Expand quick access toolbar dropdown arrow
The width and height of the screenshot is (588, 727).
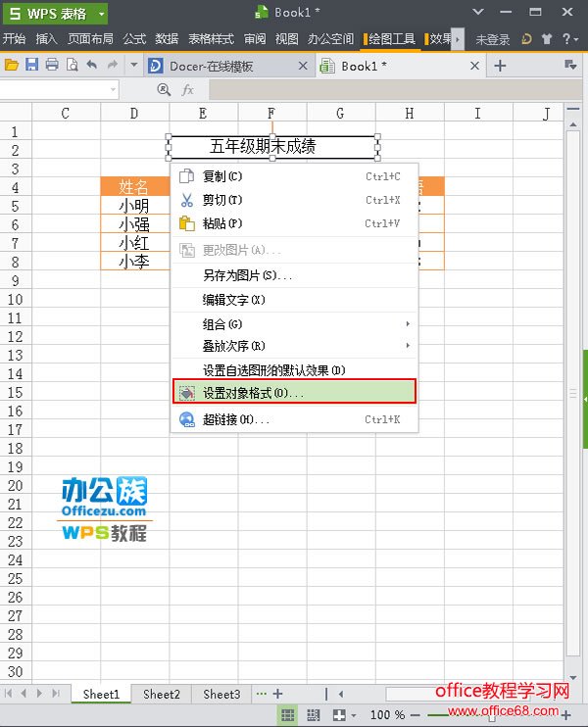134,65
